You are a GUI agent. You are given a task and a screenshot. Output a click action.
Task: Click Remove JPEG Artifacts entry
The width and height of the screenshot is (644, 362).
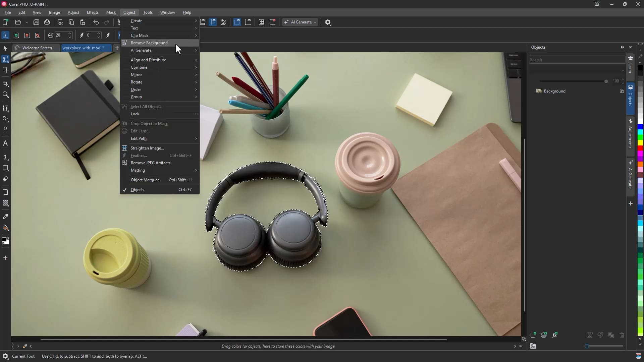151,163
